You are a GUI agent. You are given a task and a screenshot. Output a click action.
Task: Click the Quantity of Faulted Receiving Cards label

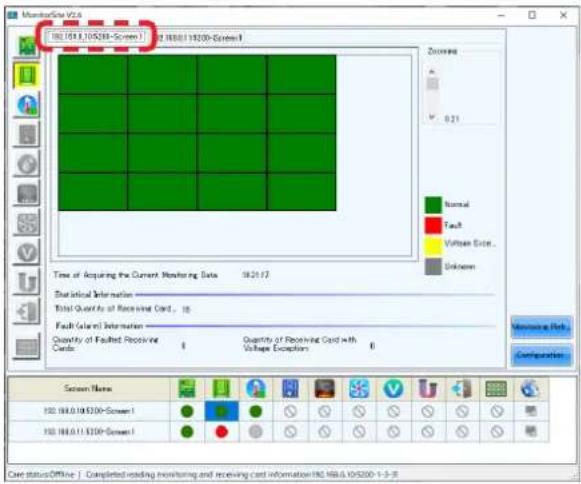(106, 344)
